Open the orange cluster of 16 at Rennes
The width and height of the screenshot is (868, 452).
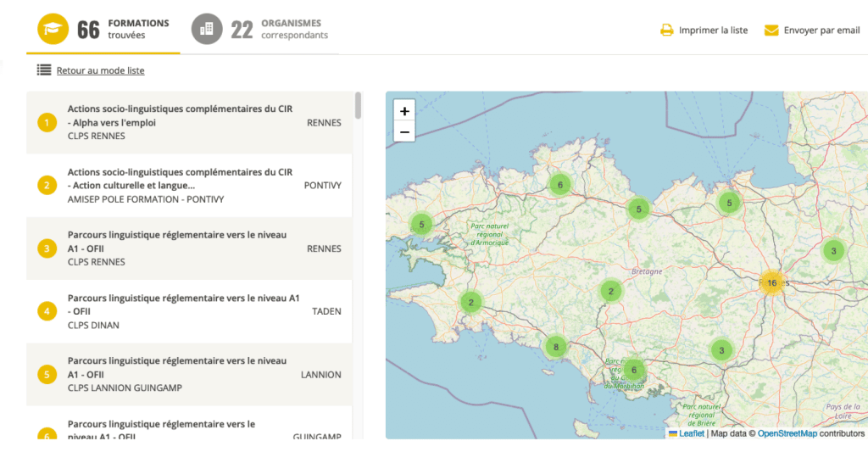tap(771, 282)
